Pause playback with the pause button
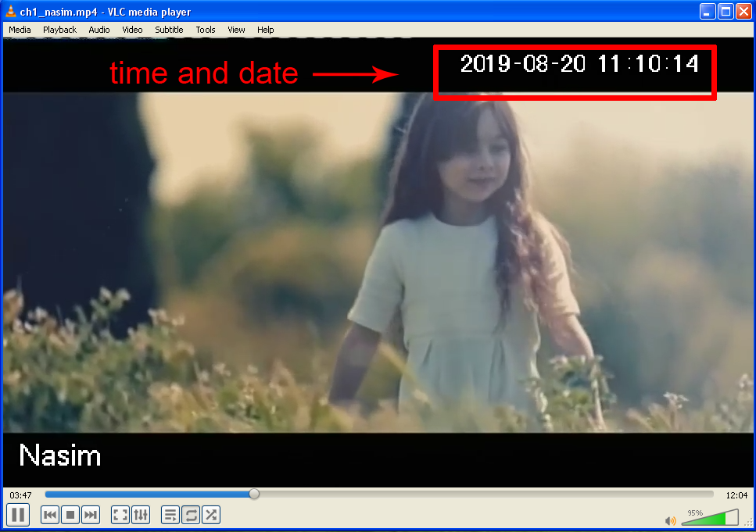Screen dimensions: 756x532 pos(18,515)
